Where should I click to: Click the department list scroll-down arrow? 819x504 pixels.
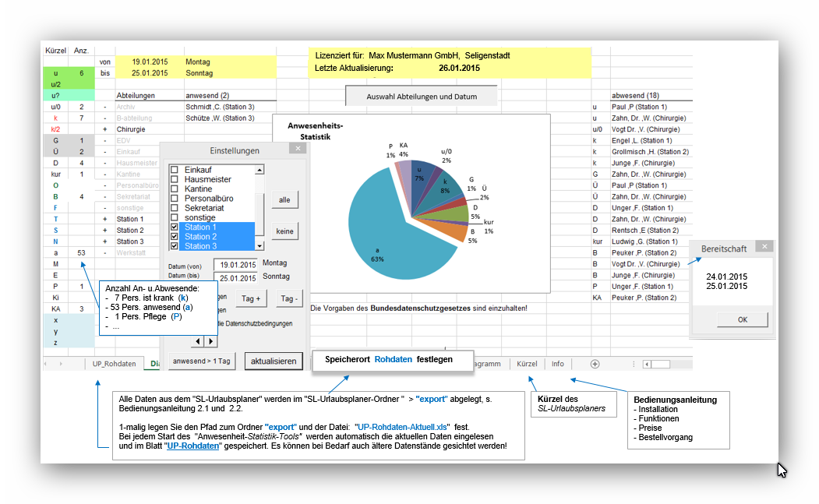(x=259, y=245)
